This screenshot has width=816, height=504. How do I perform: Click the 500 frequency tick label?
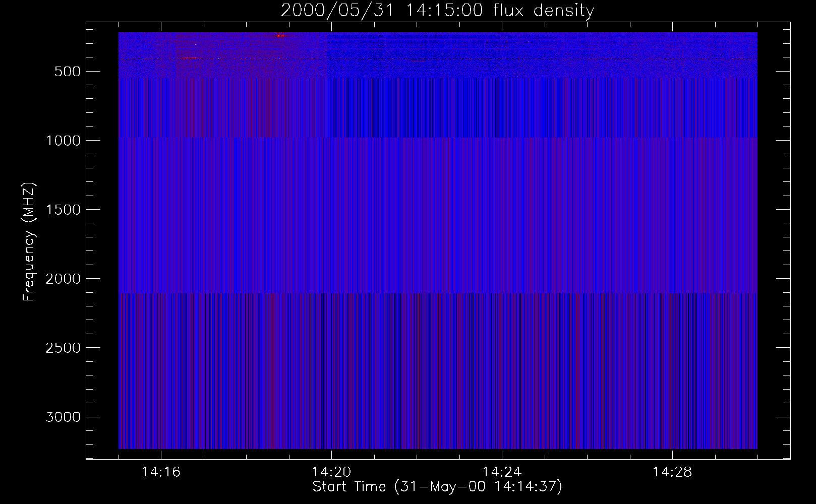click(68, 72)
